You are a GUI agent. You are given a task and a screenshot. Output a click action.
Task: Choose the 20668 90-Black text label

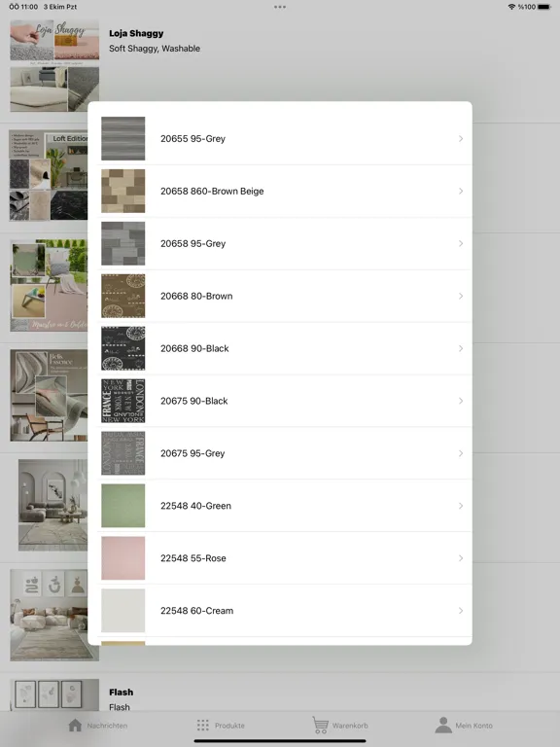(194, 348)
